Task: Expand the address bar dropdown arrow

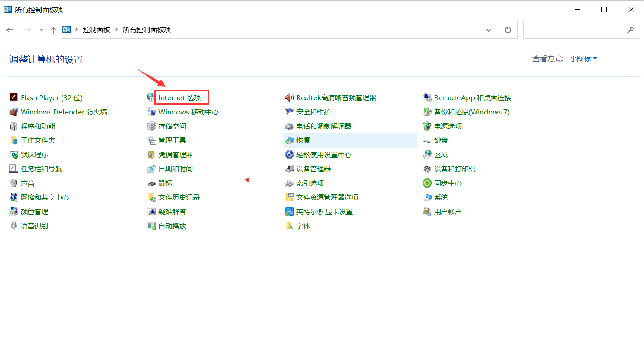Action: tap(489, 29)
